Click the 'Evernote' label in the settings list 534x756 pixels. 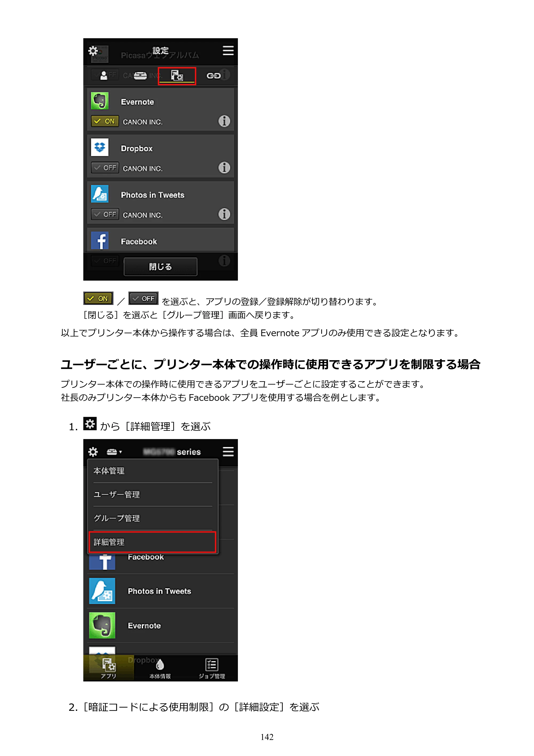point(138,102)
